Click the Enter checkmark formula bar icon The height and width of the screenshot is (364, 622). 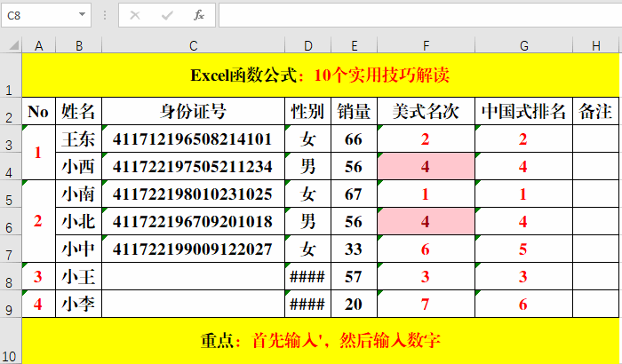pyautogui.click(x=167, y=15)
